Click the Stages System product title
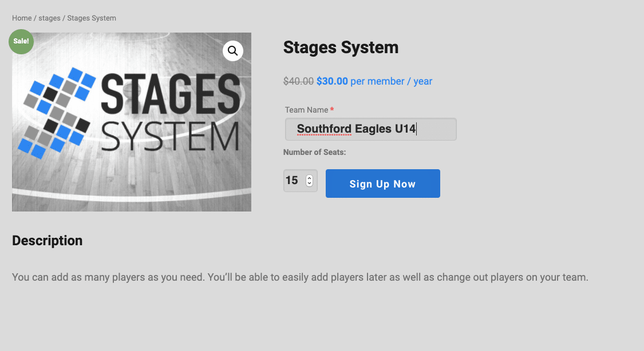644x351 pixels. [341, 47]
